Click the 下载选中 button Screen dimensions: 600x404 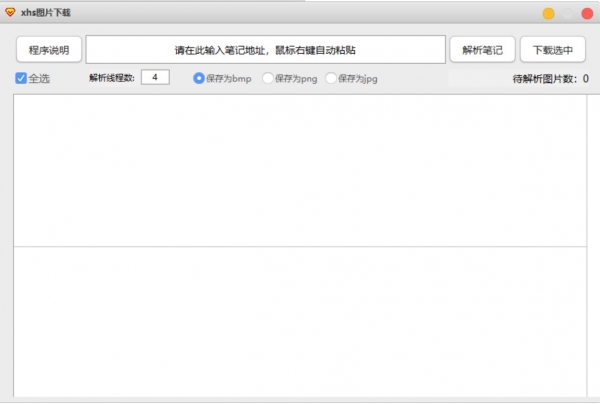(x=553, y=50)
